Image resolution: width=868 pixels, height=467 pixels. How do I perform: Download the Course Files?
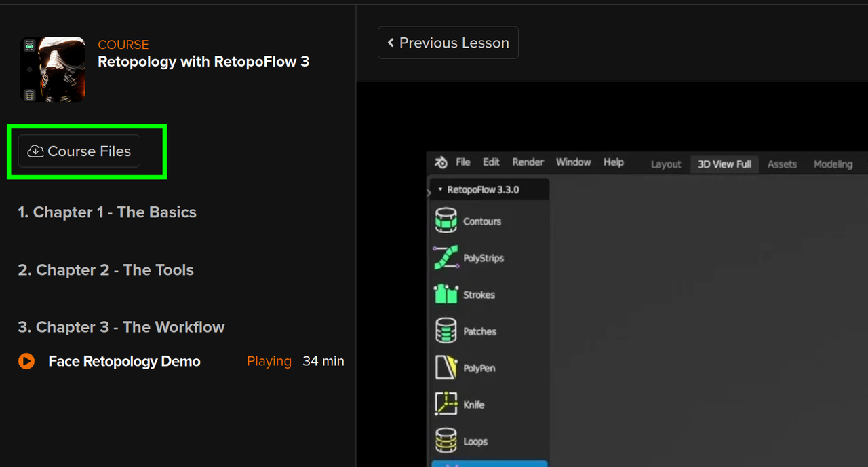point(78,151)
